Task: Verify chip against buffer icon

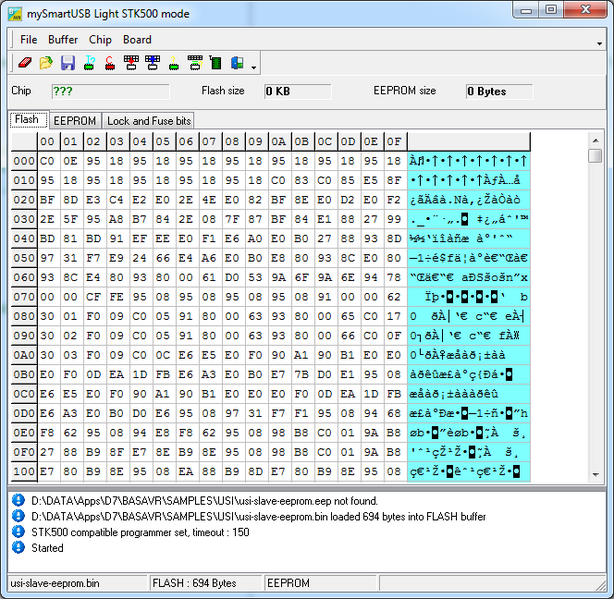Action: click(195, 63)
